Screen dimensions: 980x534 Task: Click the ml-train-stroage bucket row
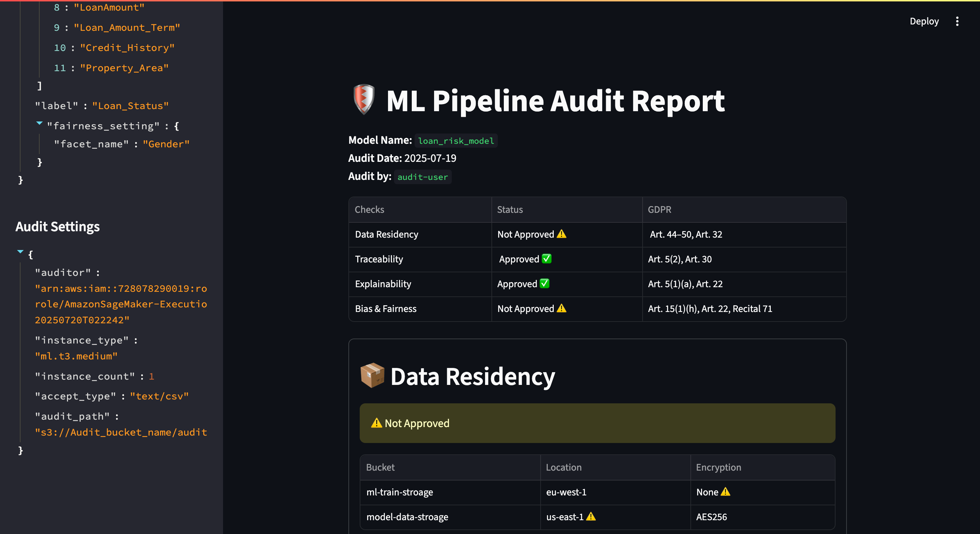pos(399,492)
